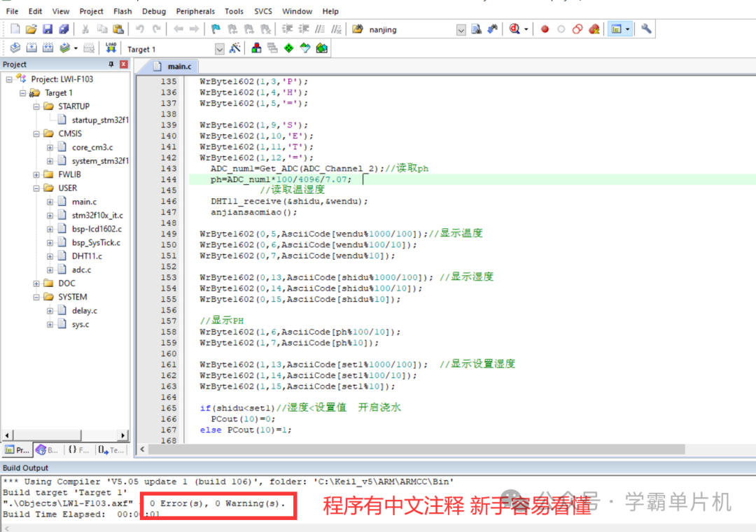Open the Pack Installer icon

pyautogui.click(x=321, y=48)
